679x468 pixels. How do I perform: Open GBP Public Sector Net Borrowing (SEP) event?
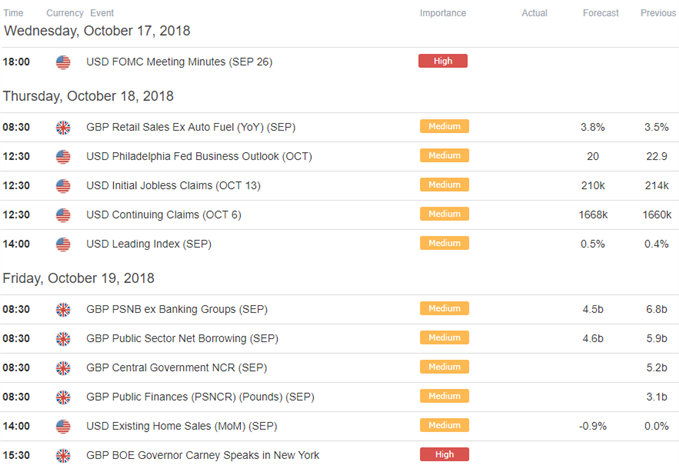pyautogui.click(x=182, y=339)
